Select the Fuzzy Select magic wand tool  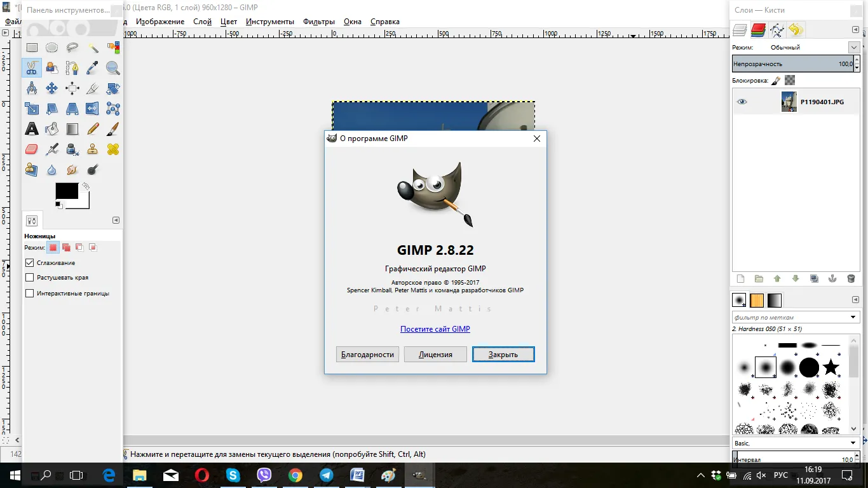click(93, 47)
